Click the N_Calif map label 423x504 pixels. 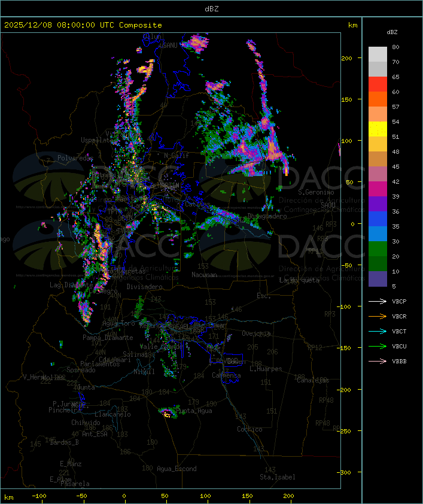tap(176, 156)
